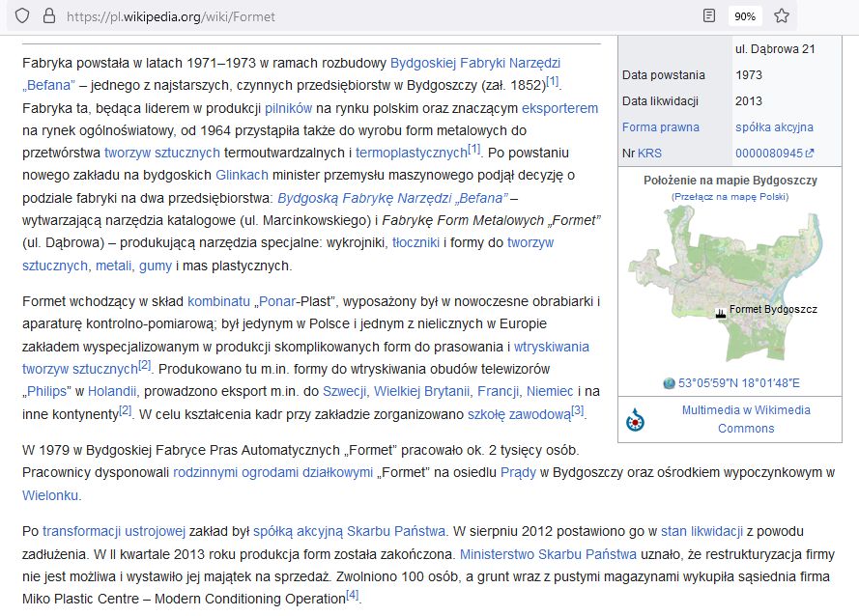Open the globe coordinates icon

pyautogui.click(x=669, y=383)
